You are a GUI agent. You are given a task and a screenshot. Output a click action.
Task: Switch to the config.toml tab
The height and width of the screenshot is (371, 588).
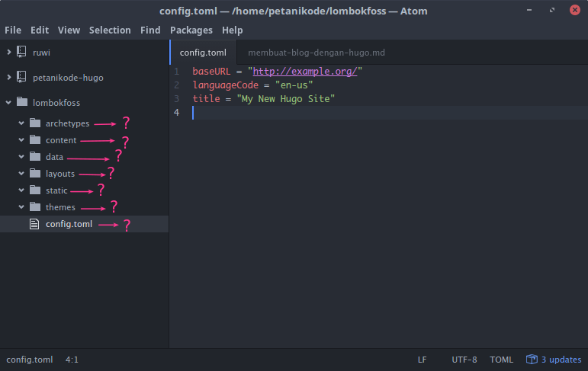tap(203, 53)
